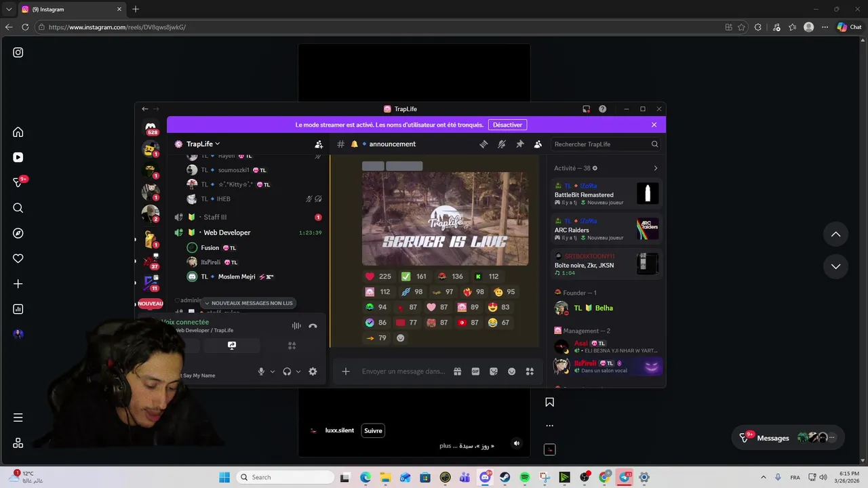Open the Discord gift icon in message bar
The height and width of the screenshot is (488, 868).
coord(458,371)
